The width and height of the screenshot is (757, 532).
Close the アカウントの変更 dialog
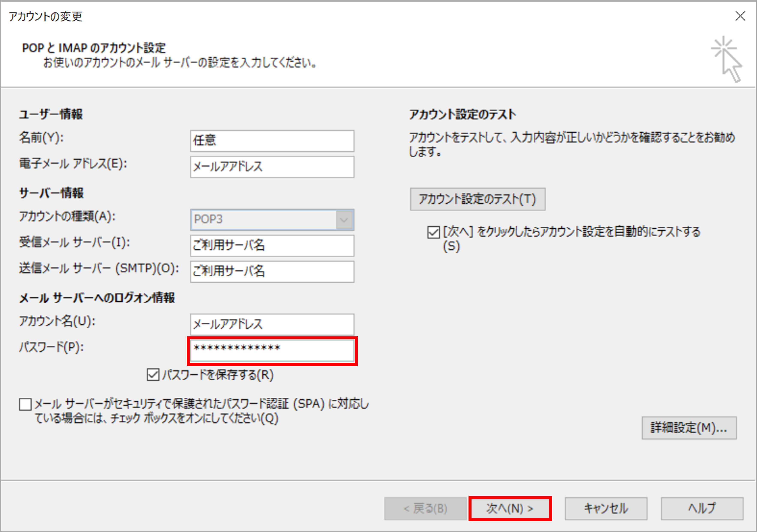740,16
